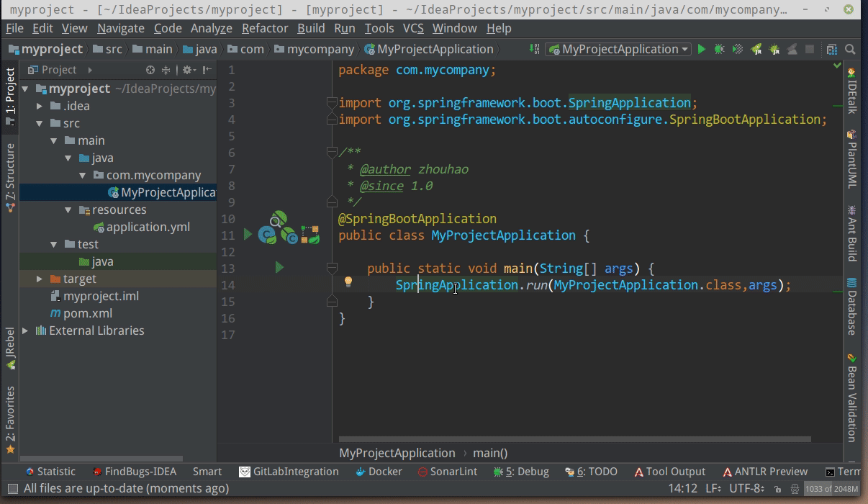
Task: Open Ant Build side panel
Action: pyautogui.click(x=851, y=233)
